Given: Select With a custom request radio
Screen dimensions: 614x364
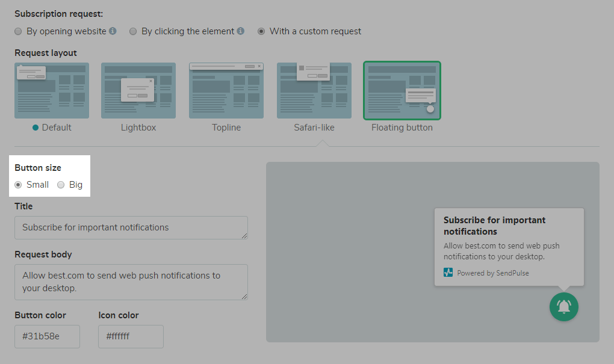Looking at the screenshot, I should [261, 31].
